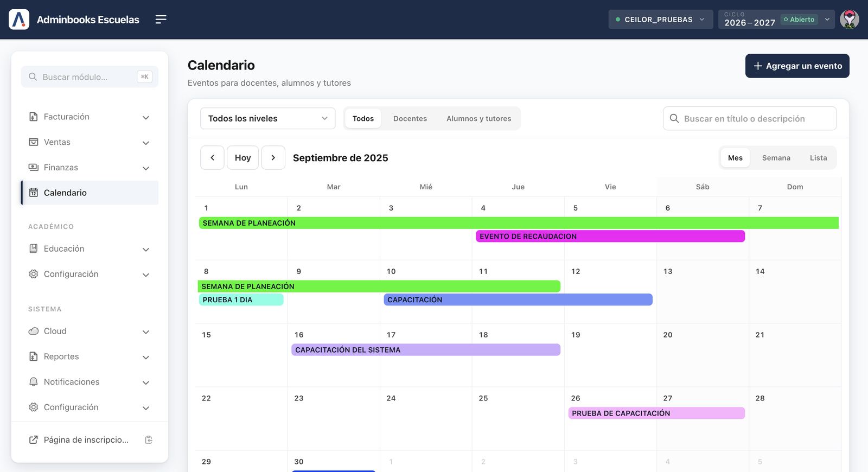This screenshot has width=868, height=472.
Task: Select the Todos audience filter
Action: tap(363, 118)
